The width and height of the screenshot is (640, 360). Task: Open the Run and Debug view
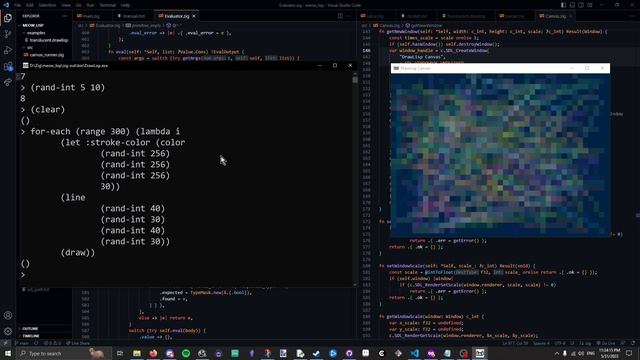8,50
